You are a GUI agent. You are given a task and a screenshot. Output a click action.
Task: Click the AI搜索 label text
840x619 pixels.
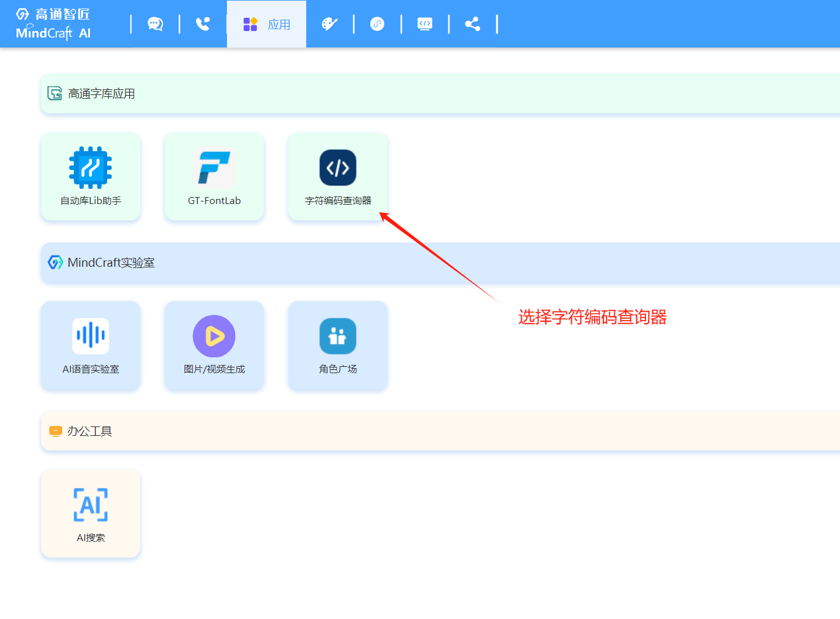point(91,538)
